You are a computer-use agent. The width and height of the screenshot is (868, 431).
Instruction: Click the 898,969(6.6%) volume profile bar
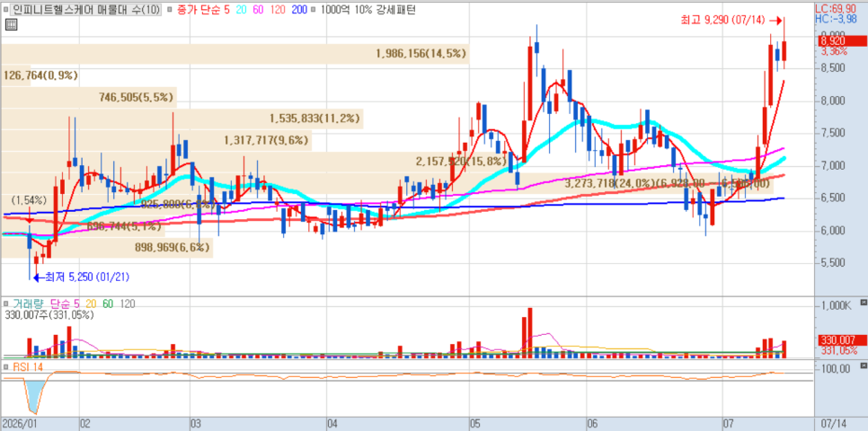click(106, 247)
